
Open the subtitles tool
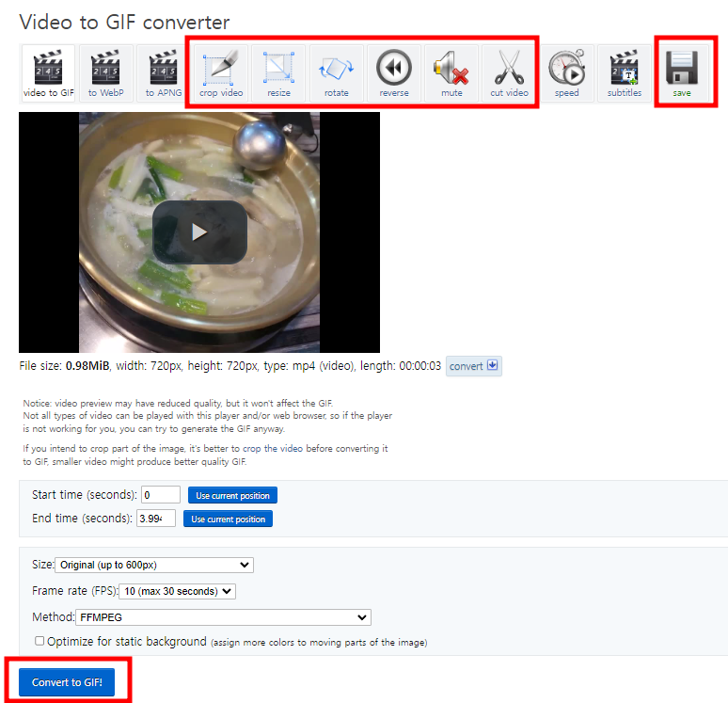[x=624, y=73]
